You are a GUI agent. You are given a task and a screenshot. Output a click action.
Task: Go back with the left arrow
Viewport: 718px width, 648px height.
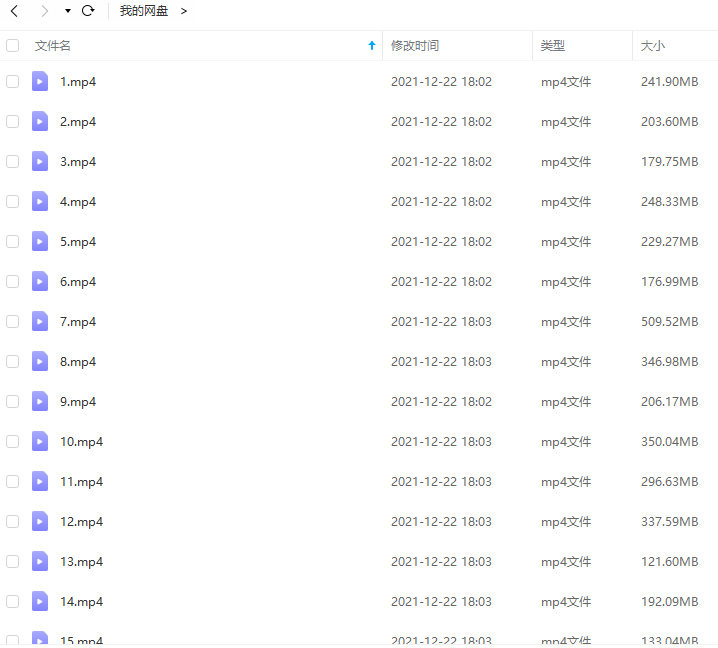coord(15,11)
